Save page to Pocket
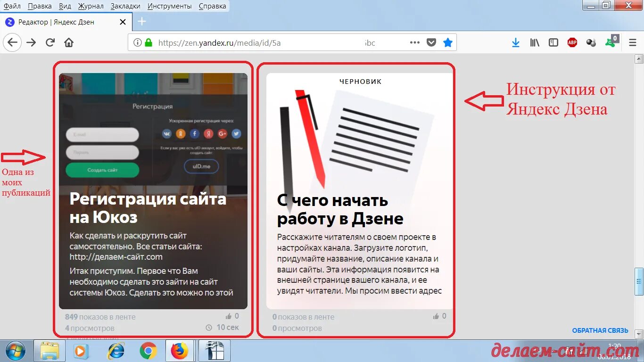The image size is (644, 362). 431,42
